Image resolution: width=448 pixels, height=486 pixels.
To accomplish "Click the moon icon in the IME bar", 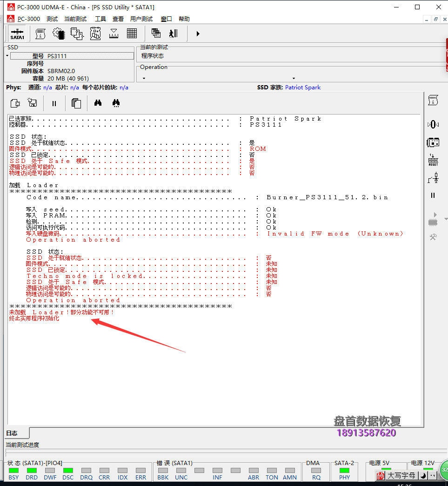I will (423, 475).
